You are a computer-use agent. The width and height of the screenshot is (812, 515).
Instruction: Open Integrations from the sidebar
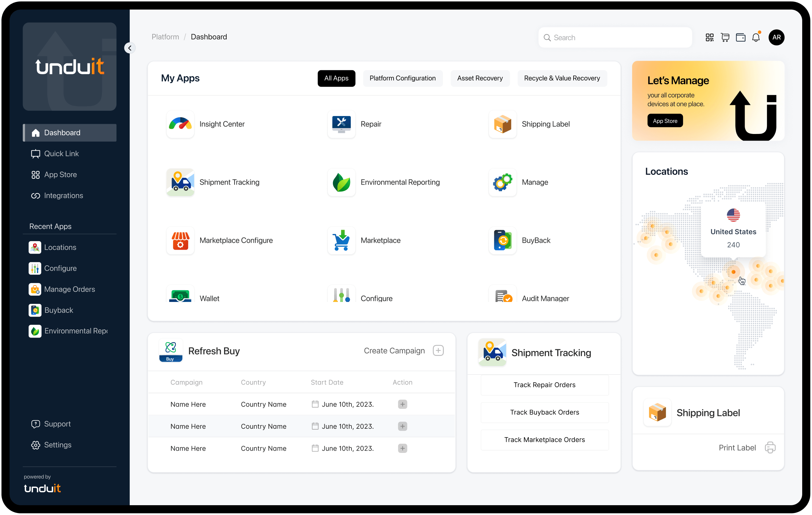64,195
